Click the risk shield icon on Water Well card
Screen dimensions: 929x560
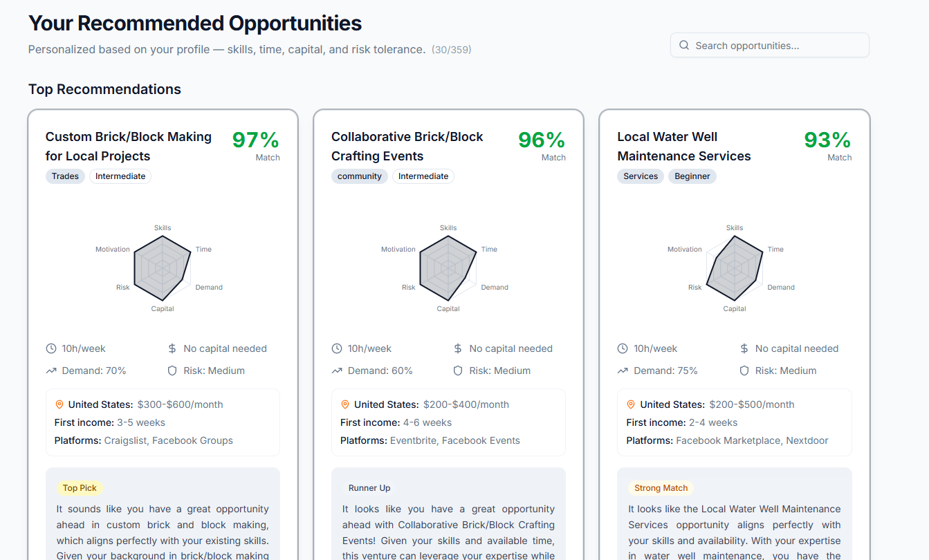click(744, 371)
